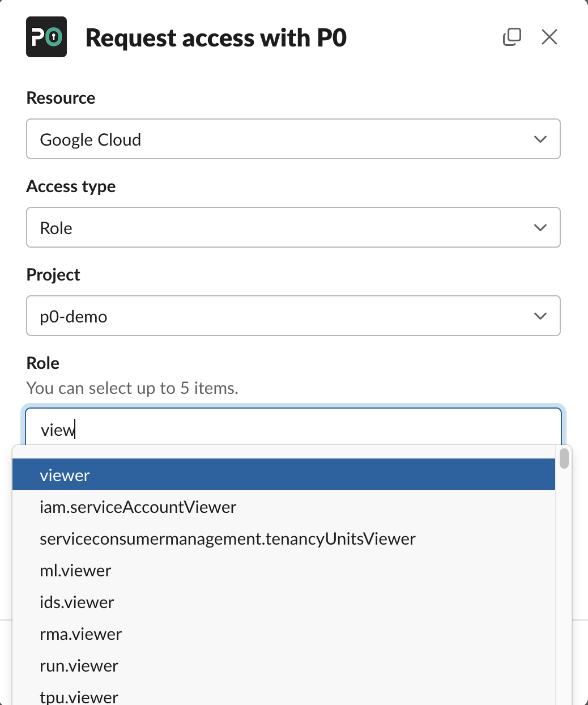Choose the iam.serviceAccountViewer role

click(x=138, y=507)
